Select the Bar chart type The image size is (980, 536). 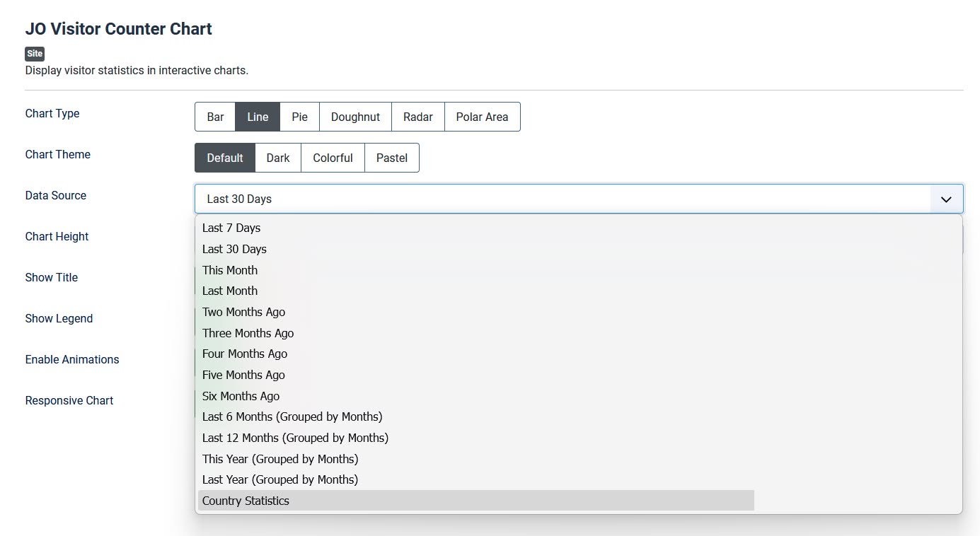[215, 117]
